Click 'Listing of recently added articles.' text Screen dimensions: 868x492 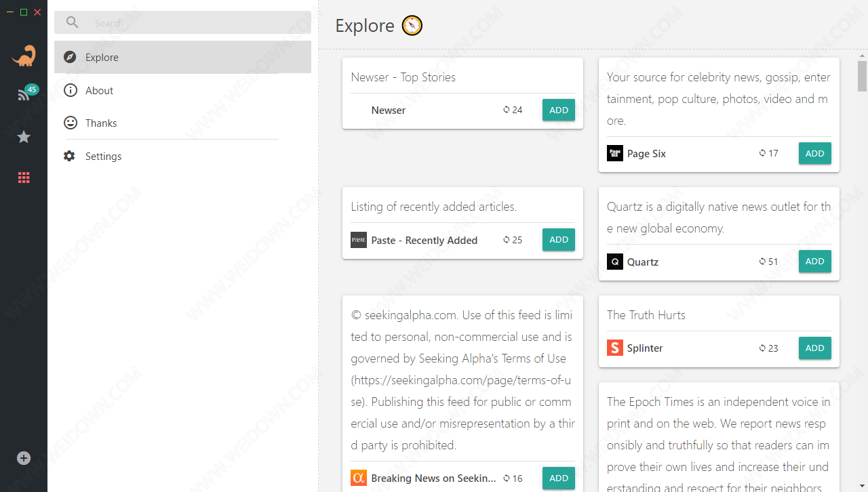point(434,207)
